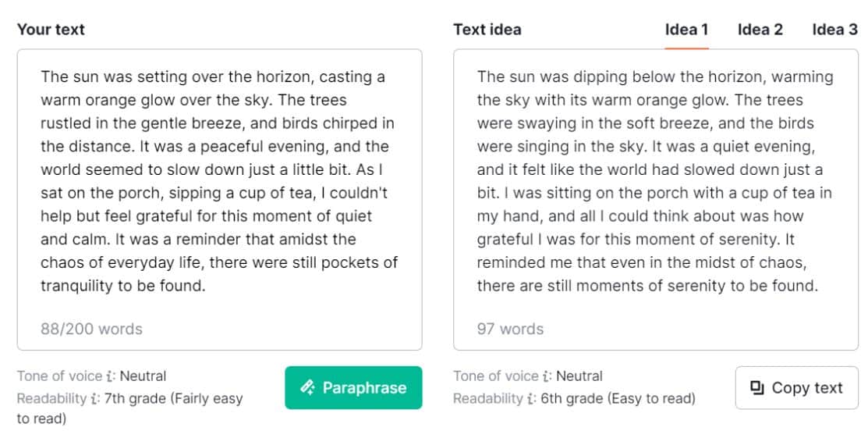Screen dimensions: 868x438
Task: Show the Idea 3 tab
Action: click(834, 30)
